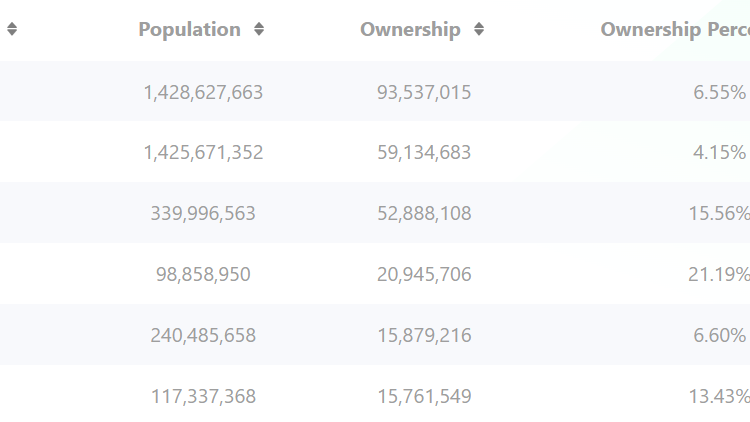750x422 pixels.
Task: Click ownership value 15,761,549
Action: (424, 397)
